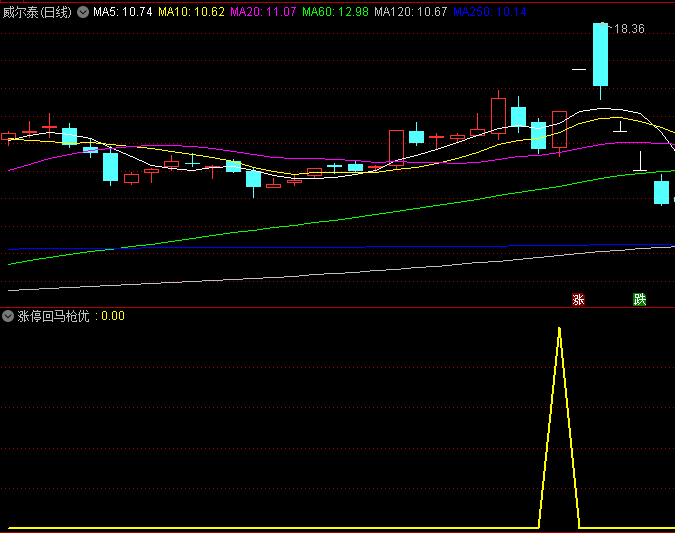Click the green 跌 marker icon

click(640, 299)
